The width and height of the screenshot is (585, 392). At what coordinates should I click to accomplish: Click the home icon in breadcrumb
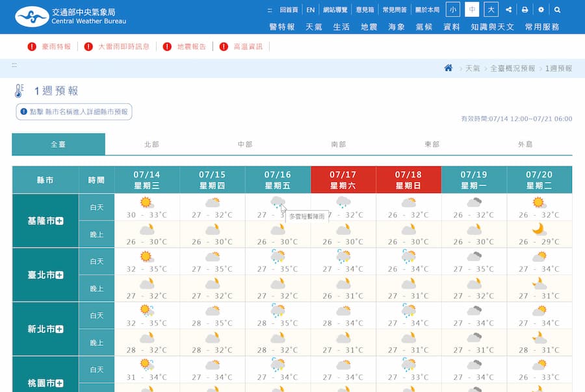pos(448,68)
